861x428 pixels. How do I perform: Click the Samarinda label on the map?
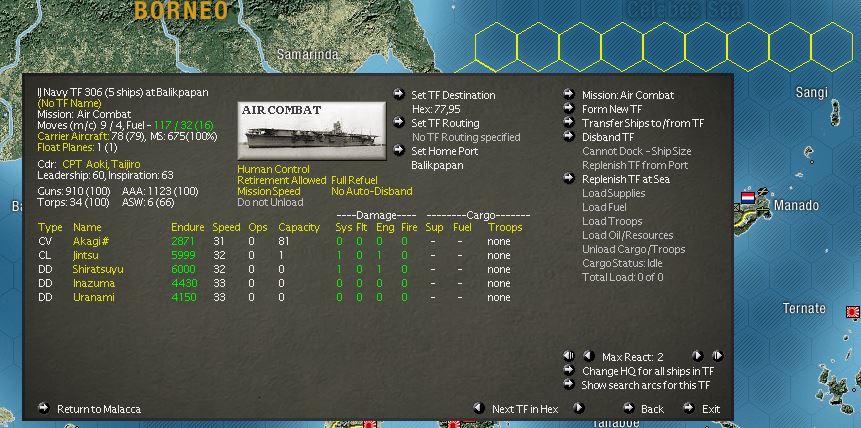click(307, 54)
